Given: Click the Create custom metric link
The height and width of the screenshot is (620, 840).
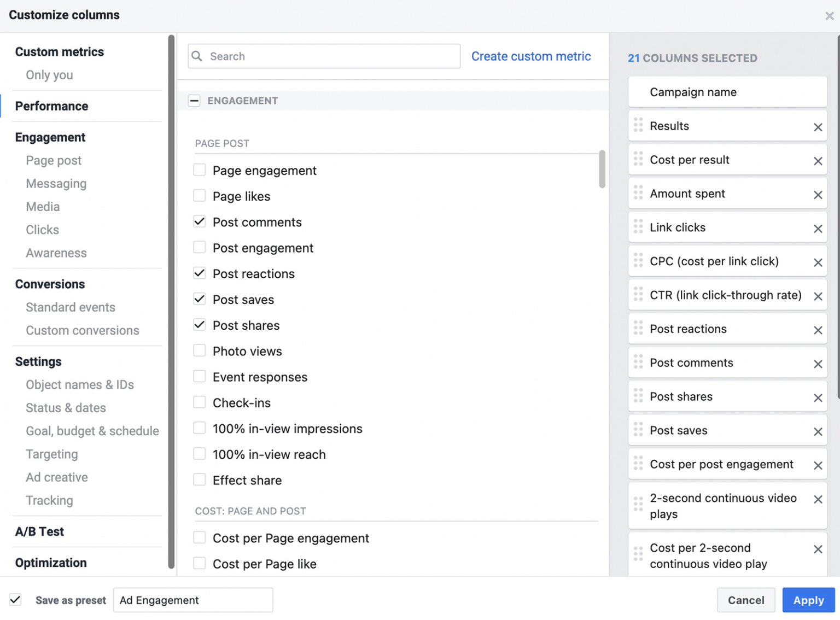Looking at the screenshot, I should click(530, 56).
